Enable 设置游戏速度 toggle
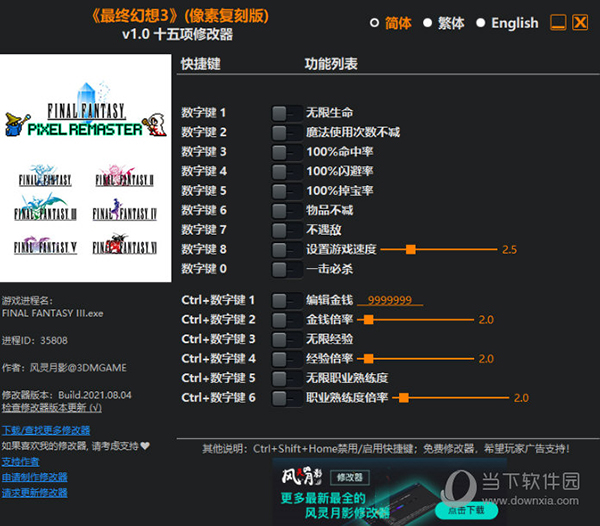600x526 pixels. click(x=287, y=250)
